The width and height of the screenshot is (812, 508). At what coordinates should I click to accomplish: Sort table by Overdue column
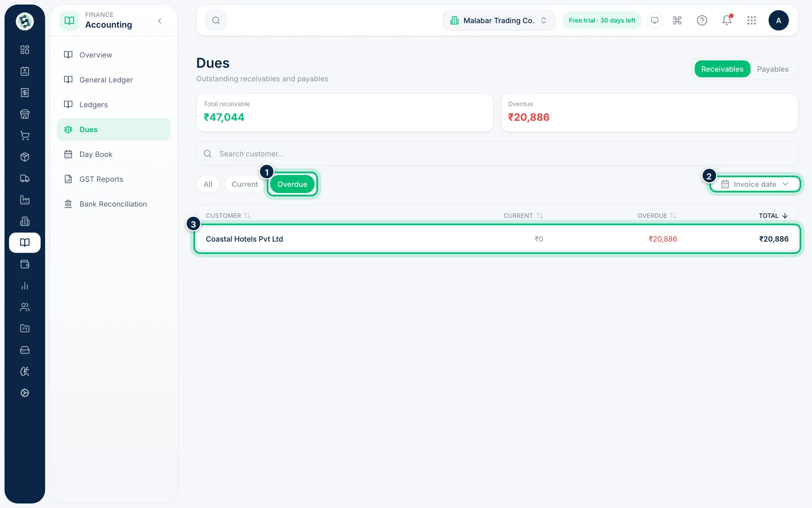(657, 215)
